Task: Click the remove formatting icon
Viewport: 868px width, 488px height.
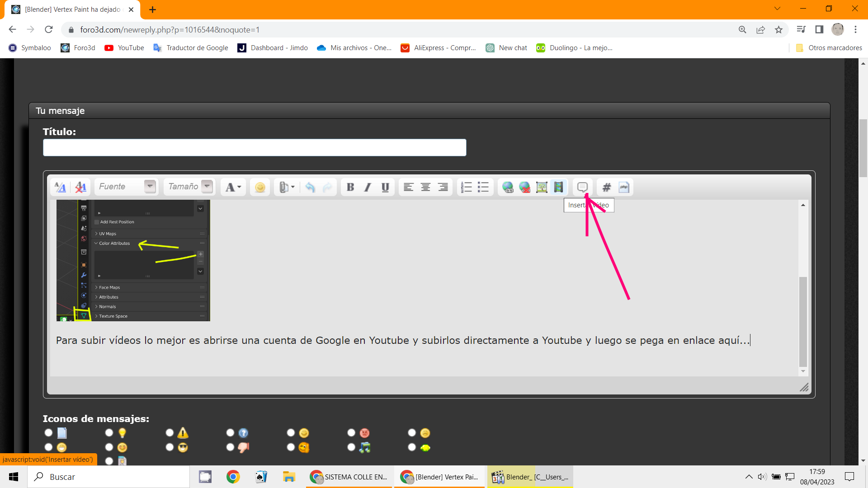Action: [80, 187]
